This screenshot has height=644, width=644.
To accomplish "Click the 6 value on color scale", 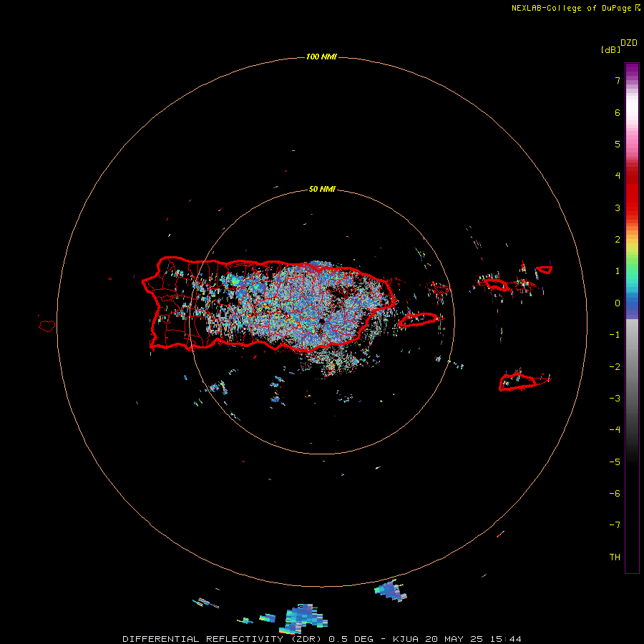I will click(618, 112).
